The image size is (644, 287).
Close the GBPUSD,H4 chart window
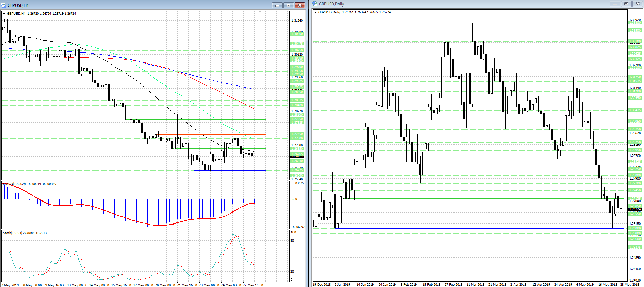coord(300,5)
